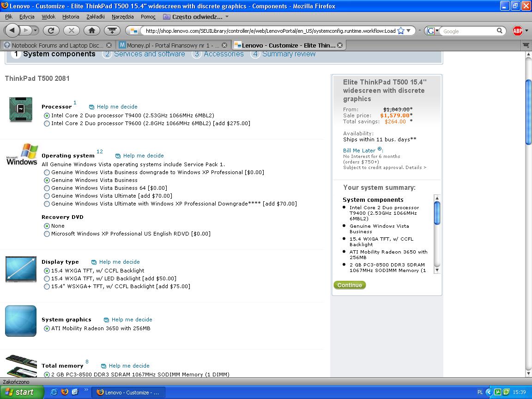Open the Zakładki menu
Image resolution: width=532 pixels, height=399 pixels.
click(95, 17)
